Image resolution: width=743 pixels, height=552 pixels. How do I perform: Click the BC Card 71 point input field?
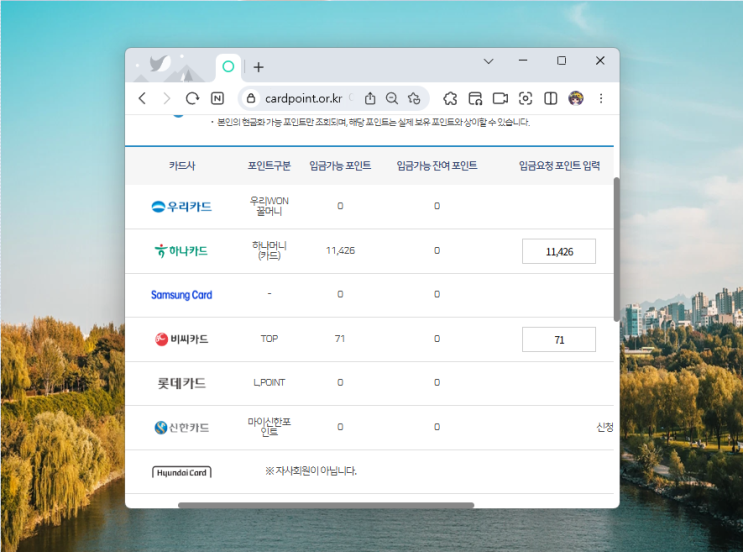pyautogui.click(x=559, y=339)
